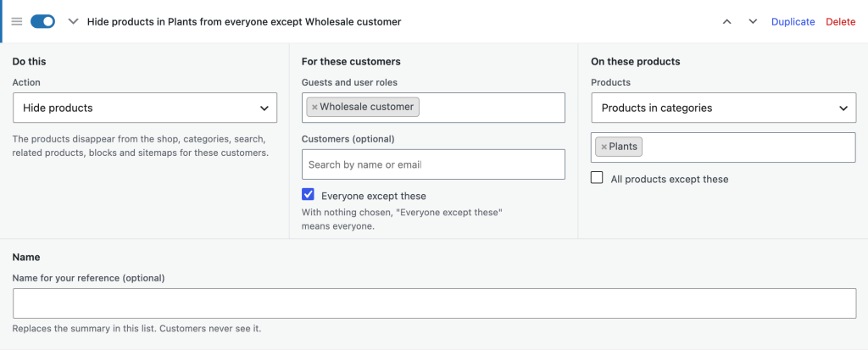The image size is (868, 350).
Task: Collapse the rule with the chevron beside the title
Action: pos(73,21)
